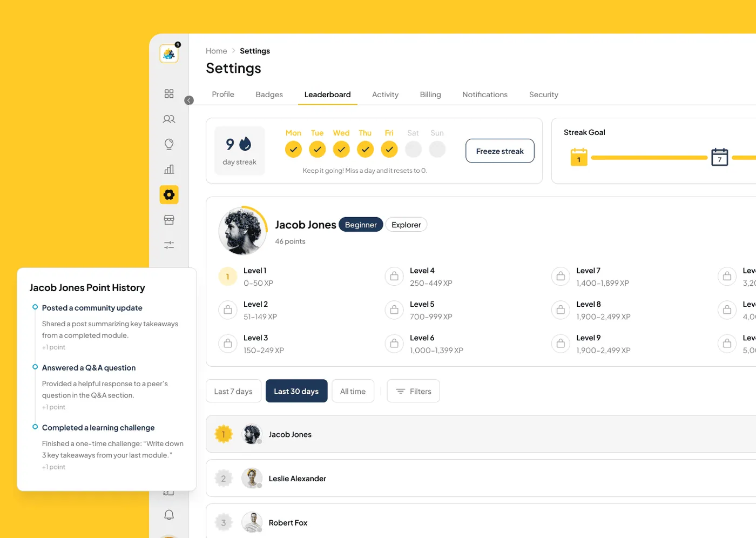Toggle the Tue streak checkmark
The width and height of the screenshot is (756, 538).
click(318, 149)
